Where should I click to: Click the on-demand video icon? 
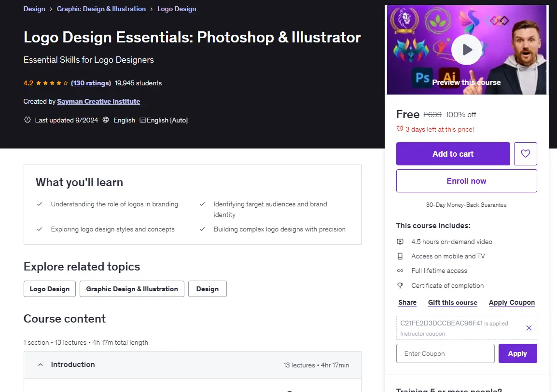click(x=400, y=242)
